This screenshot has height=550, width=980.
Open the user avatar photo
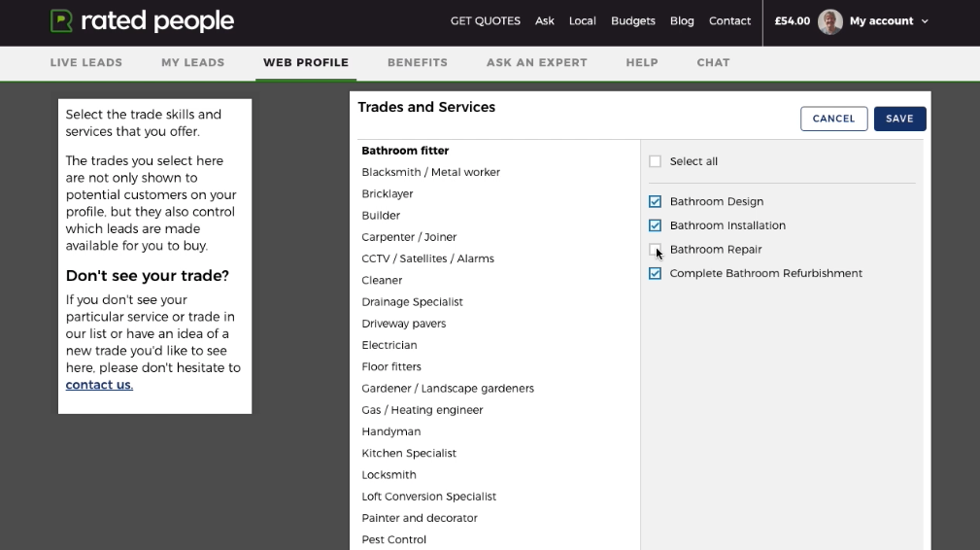(x=830, y=21)
